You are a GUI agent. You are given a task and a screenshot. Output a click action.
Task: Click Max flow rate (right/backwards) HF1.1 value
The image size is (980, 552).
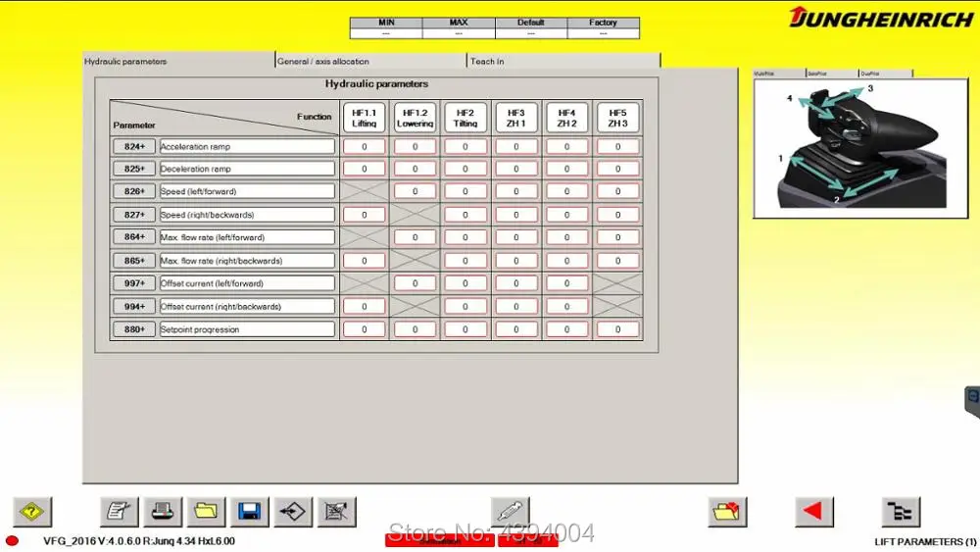pyautogui.click(x=364, y=261)
